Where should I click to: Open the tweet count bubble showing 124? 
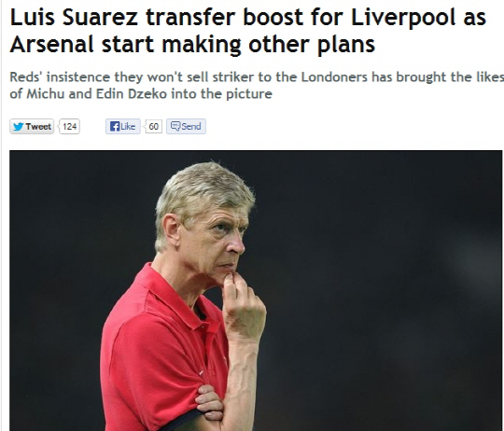69,127
